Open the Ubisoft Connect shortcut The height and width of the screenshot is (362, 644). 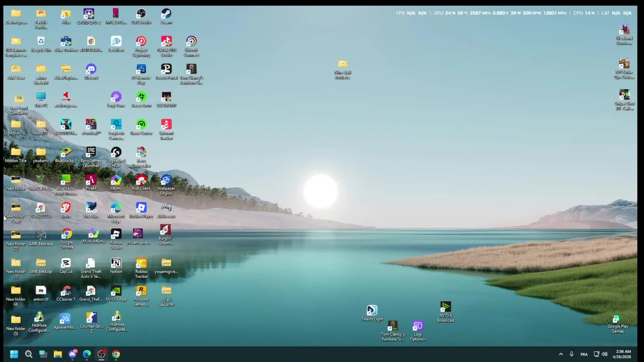[191, 46]
